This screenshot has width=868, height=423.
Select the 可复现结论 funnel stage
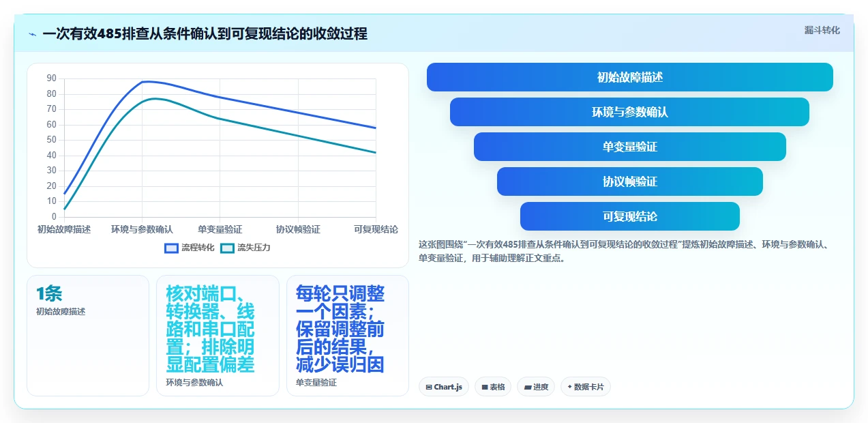630,216
